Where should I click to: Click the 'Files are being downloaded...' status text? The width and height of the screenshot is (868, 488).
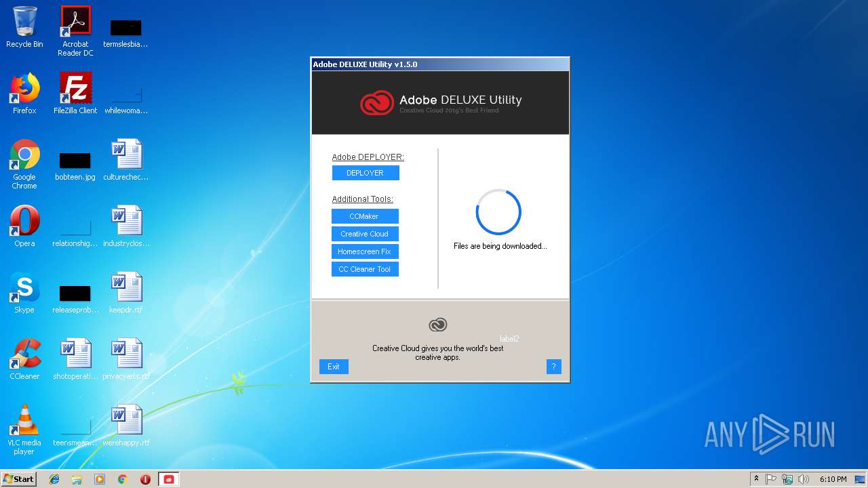click(500, 246)
